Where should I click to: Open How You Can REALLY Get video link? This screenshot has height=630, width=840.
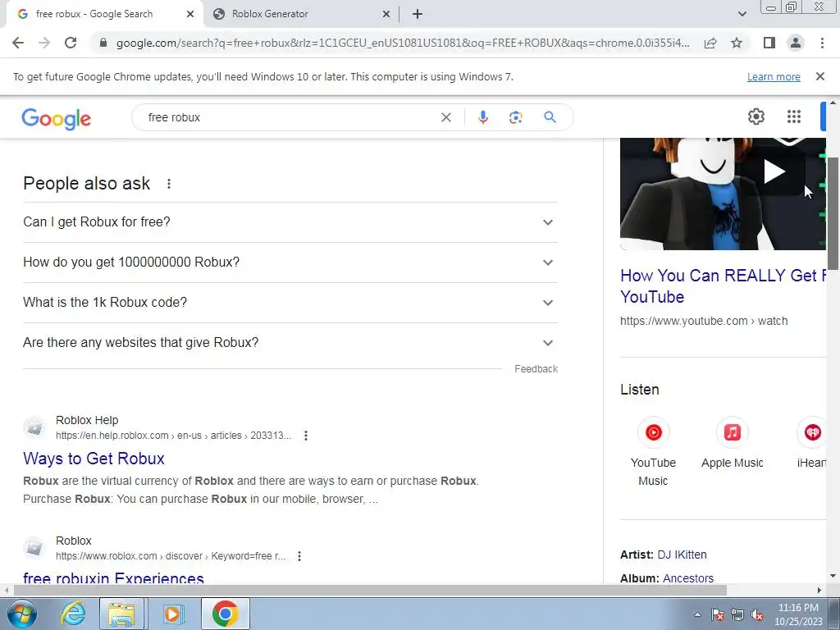pos(724,285)
